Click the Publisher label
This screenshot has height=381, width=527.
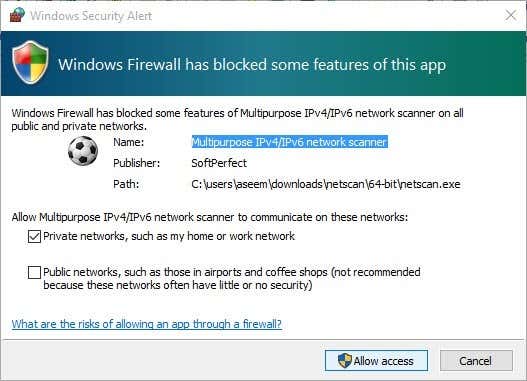point(136,163)
